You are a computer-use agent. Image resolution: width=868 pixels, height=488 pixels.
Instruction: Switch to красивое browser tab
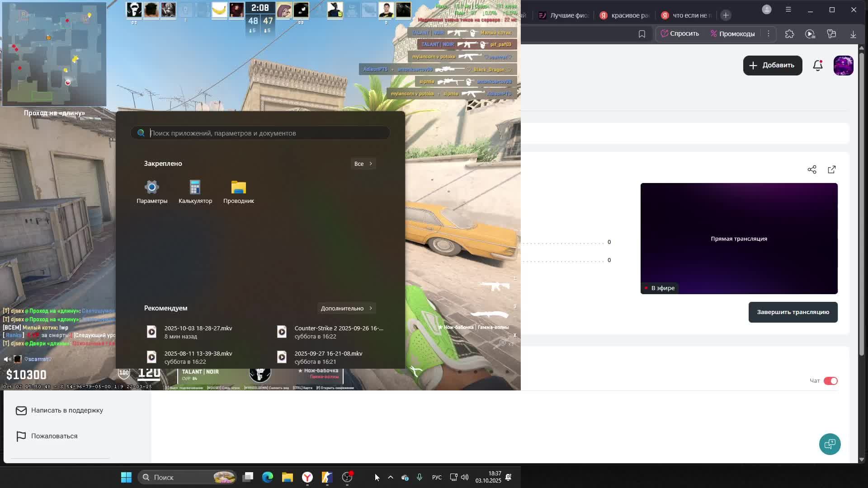pos(625,15)
